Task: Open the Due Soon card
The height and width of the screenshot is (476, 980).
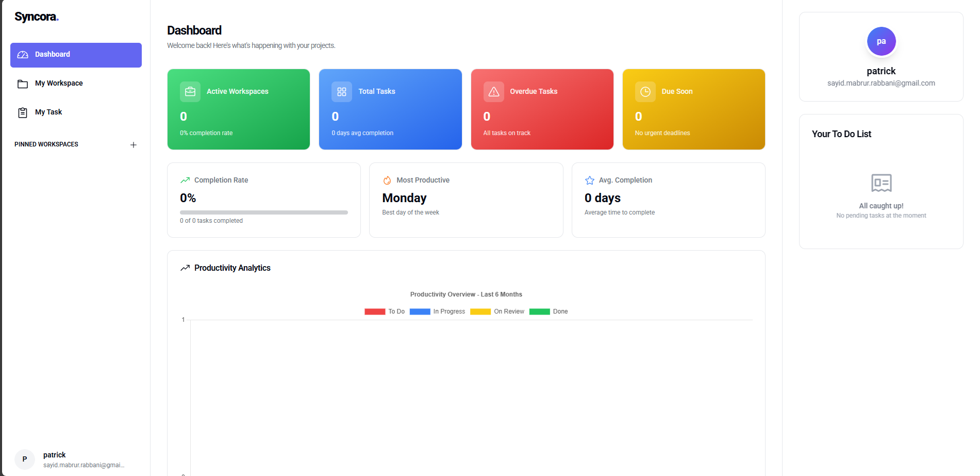Action: 694,109
